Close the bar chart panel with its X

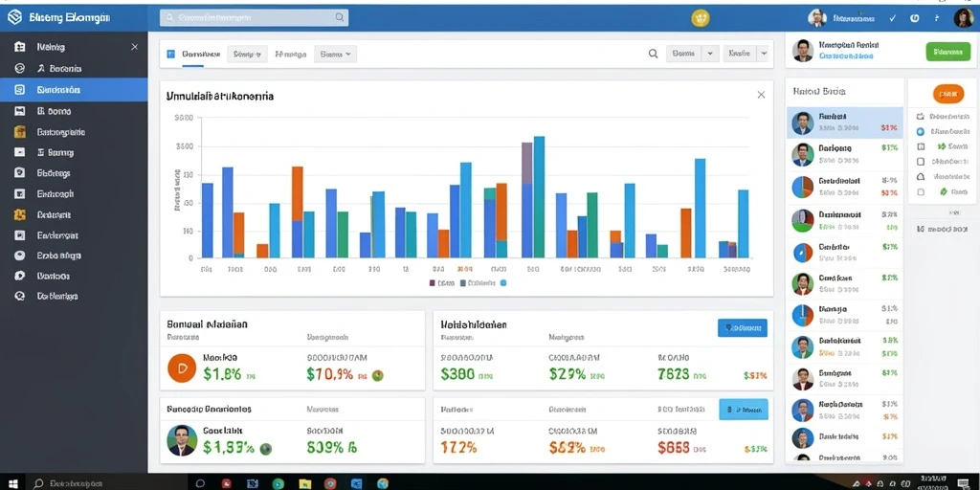coord(761,95)
